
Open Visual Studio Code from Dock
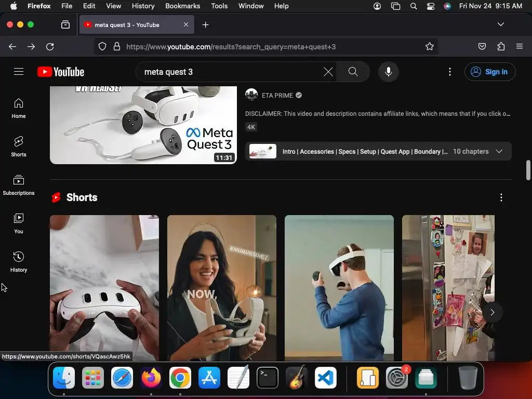click(326, 378)
